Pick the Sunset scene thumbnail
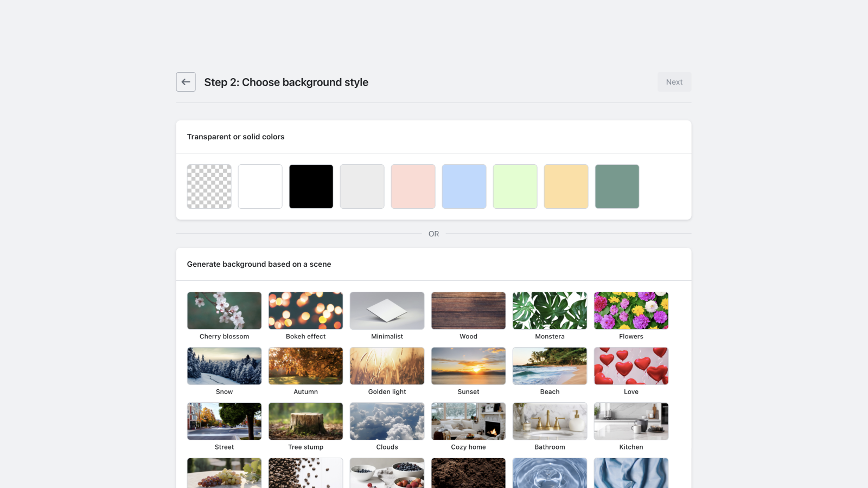Screen dimensions: 868x488 tap(469, 366)
